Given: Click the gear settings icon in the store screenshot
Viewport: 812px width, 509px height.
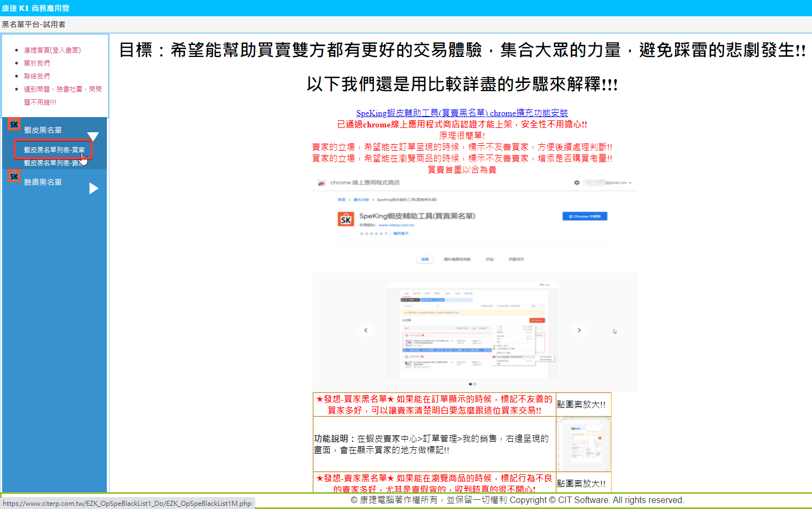Looking at the screenshot, I should [577, 183].
